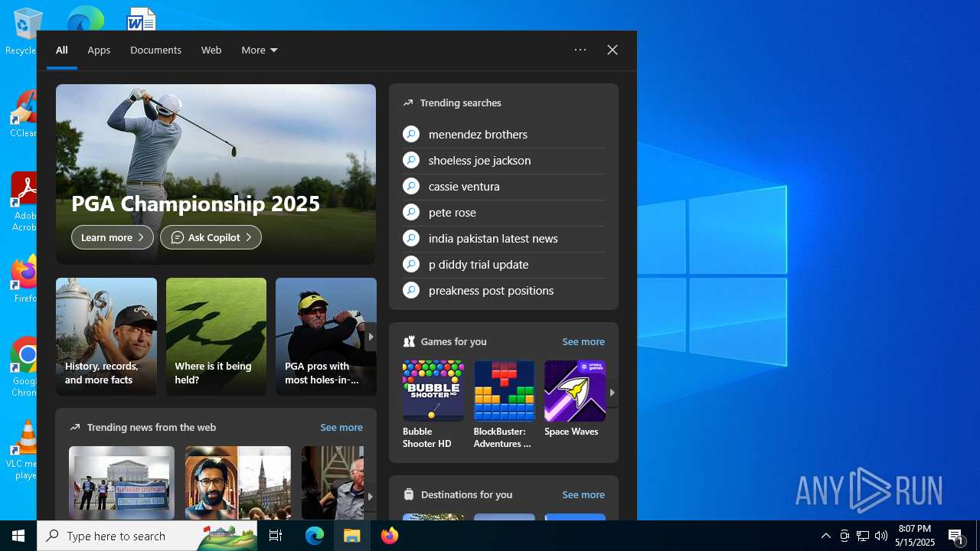This screenshot has width=980, height=551.
Task: Open PGA pros with most holes-in-one card
Action: point(326,337)
